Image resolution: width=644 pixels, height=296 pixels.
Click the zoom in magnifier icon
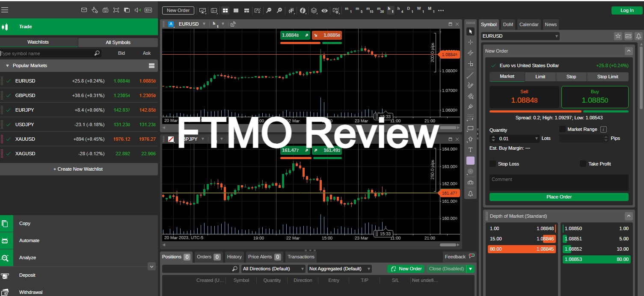(279, 10)
